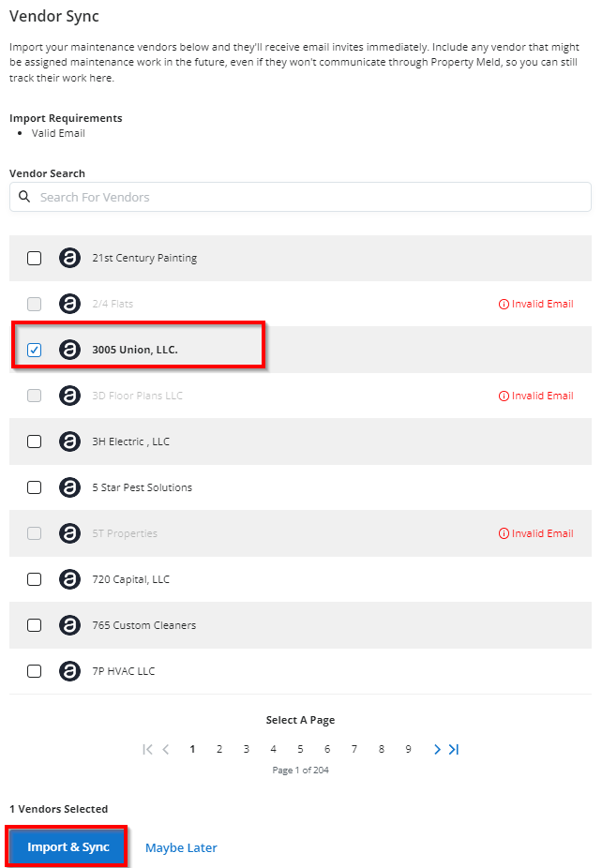This screenshot has height=868, width=602.
Task: Click the Import & Sync button
Action: 68,847
